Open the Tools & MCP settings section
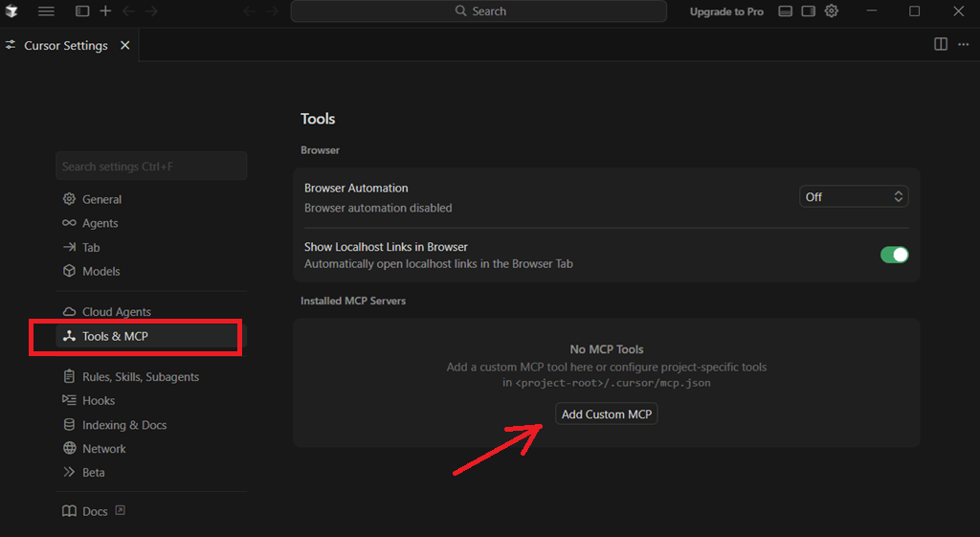980x537 pixels. coord(115,336)
